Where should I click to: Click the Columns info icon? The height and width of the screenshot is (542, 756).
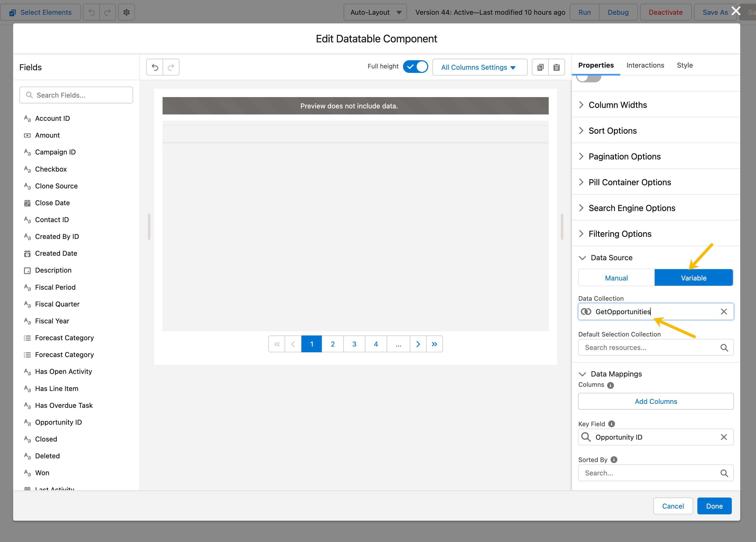click(x=610, y=385)
